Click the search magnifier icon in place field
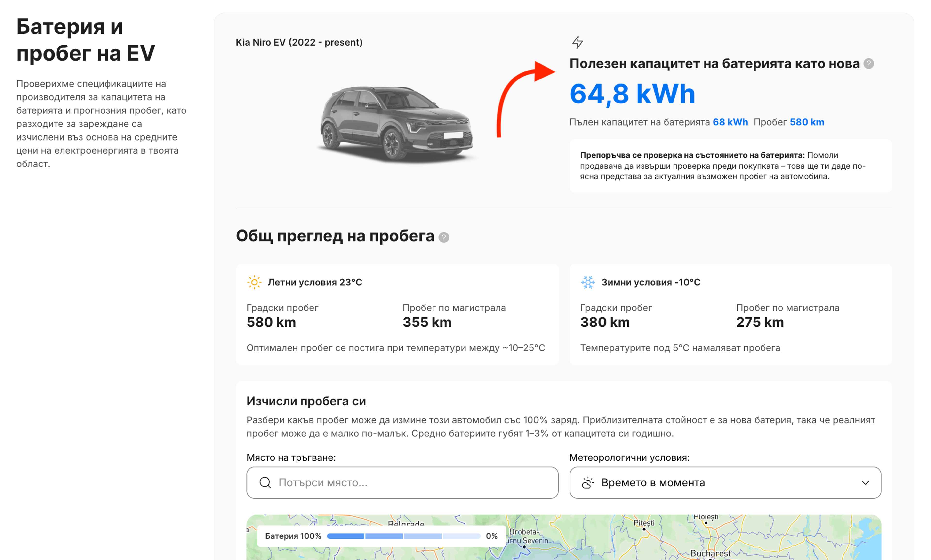This screenshot has height=560, width=931. click(265, 483)
